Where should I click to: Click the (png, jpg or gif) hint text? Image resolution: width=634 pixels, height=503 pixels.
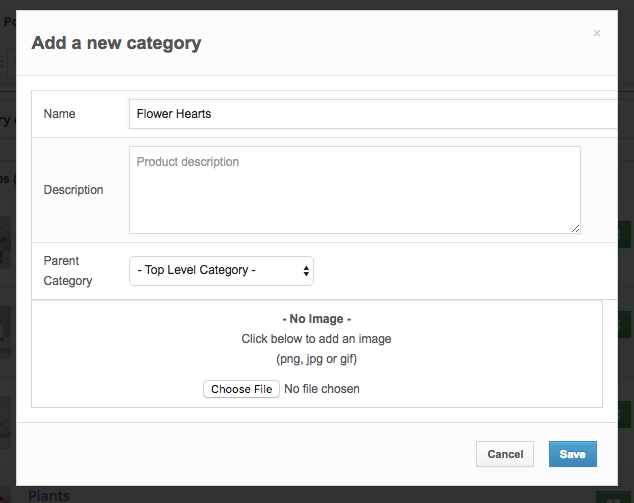tap(316, 359)
